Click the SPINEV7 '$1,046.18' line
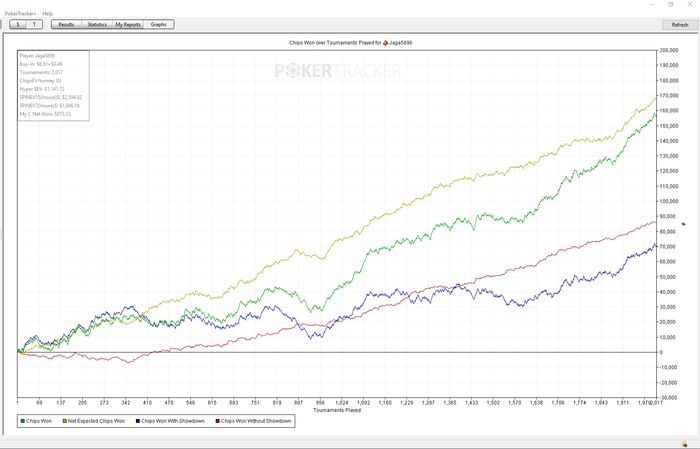The image size is (700, 449). click(50, 106)
